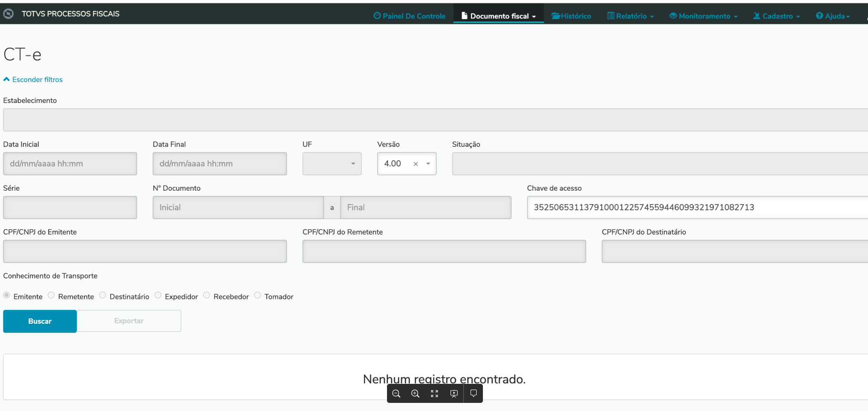Click the comment bubble icon

pyautogui.click(x=473, y=393)
